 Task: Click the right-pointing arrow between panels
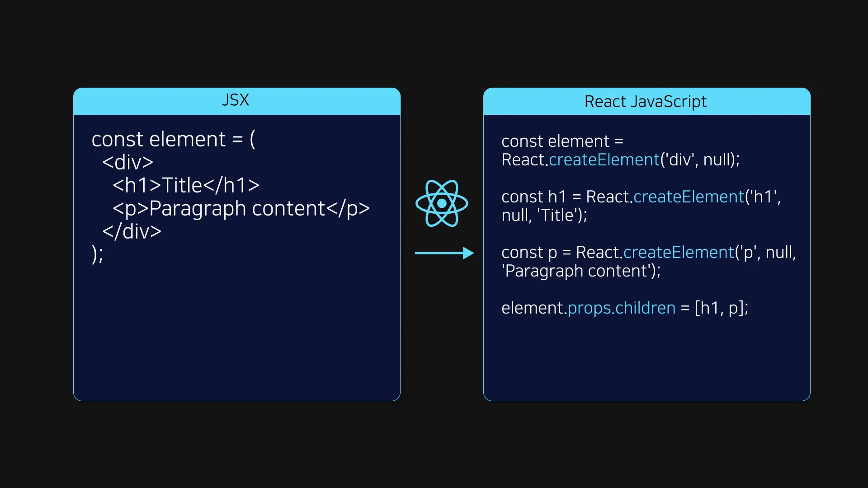pyautogui.click(x=444, y=253)
